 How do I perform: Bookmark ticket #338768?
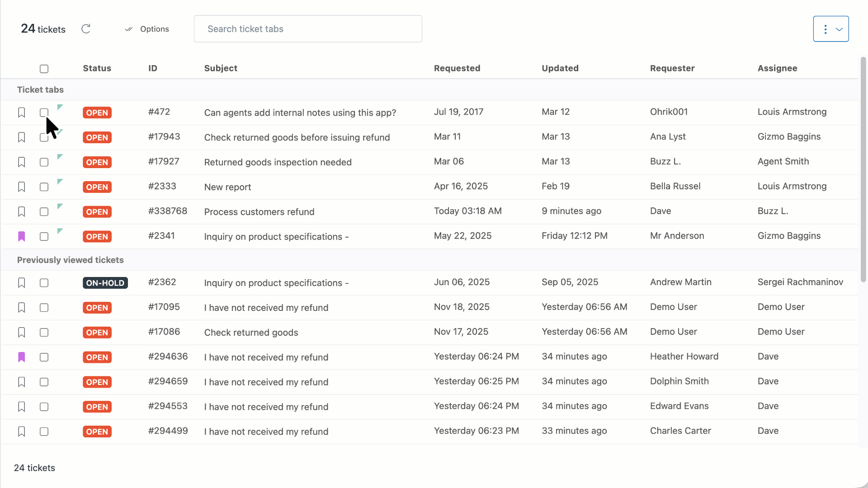[21, 212]
